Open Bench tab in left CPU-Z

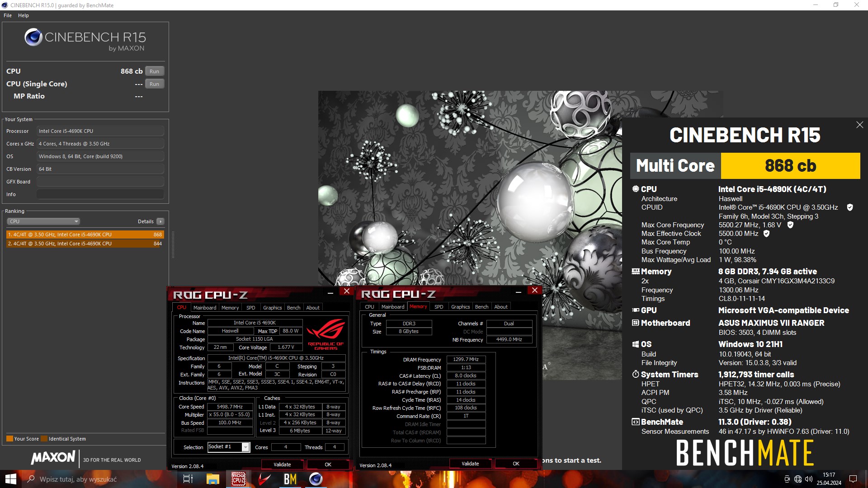pos(293,308)
